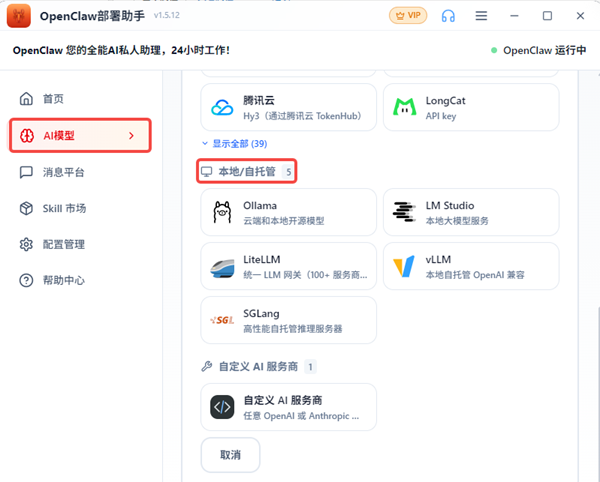The width and height of the screenshot is (600, 482).
Task: Click the 本地/自托管 section header
Action: pyautogui.click(x=247, y=171)
